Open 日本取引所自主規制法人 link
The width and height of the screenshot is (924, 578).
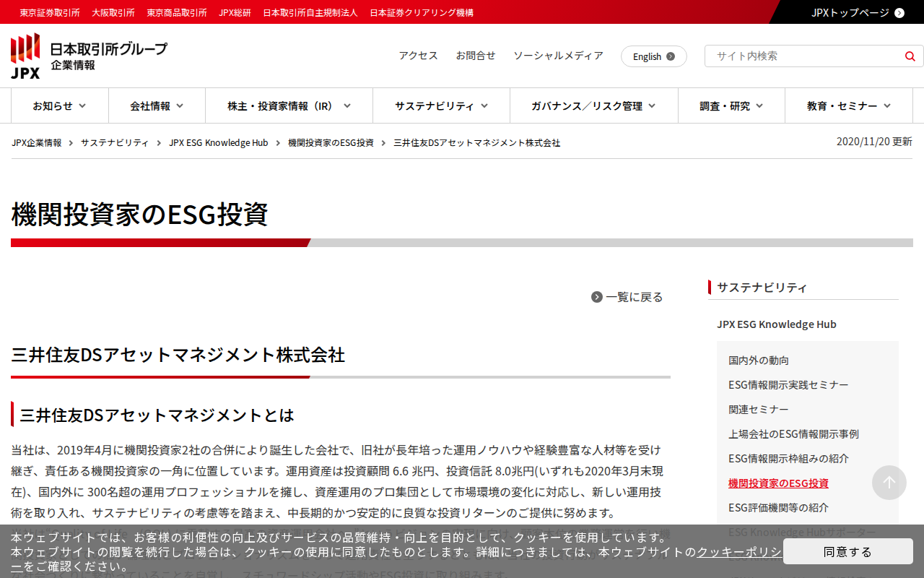pyautogui.click(x=310, y=12)
